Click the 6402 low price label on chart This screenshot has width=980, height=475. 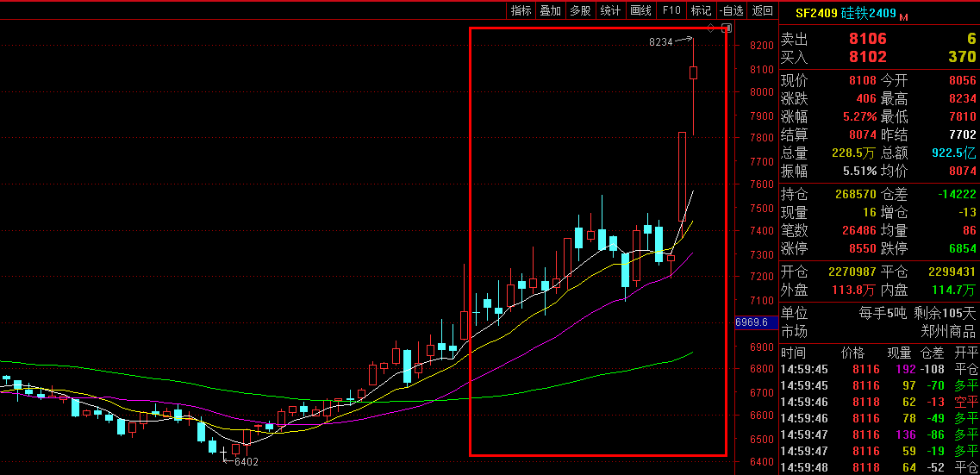246,461
